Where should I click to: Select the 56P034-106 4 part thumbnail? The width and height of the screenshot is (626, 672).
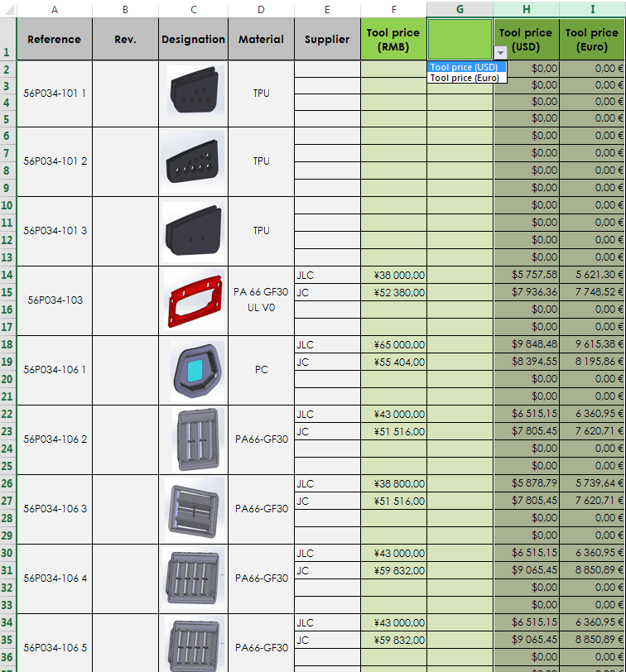coord(193,578)
